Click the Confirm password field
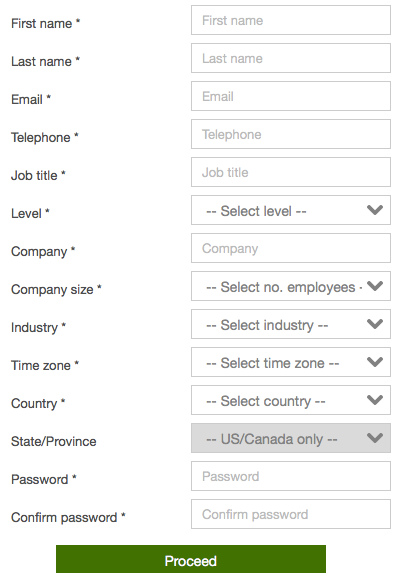414x579 pixels. click(x=291, y=514)
